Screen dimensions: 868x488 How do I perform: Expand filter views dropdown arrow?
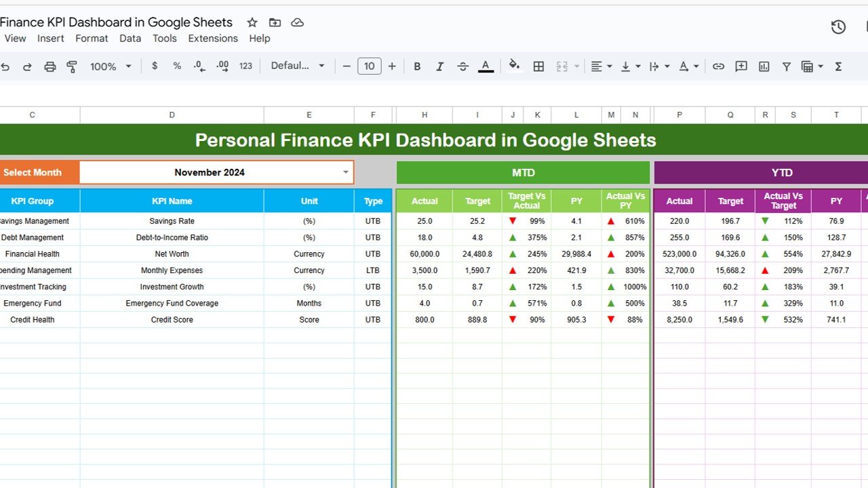821,66
